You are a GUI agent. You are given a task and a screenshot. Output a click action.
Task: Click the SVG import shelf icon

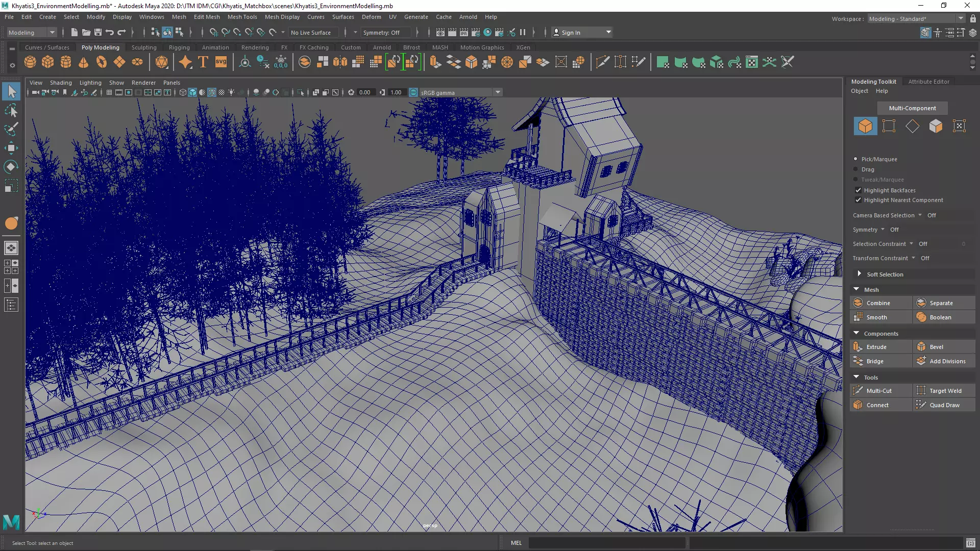[x=221, y=62]
